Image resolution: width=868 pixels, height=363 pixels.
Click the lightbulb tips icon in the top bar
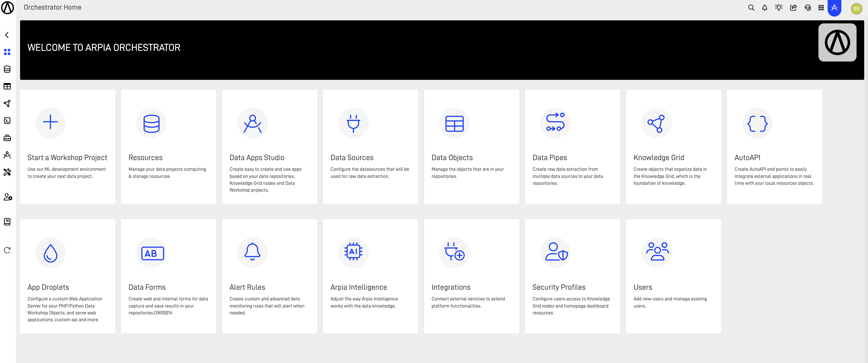779,7
